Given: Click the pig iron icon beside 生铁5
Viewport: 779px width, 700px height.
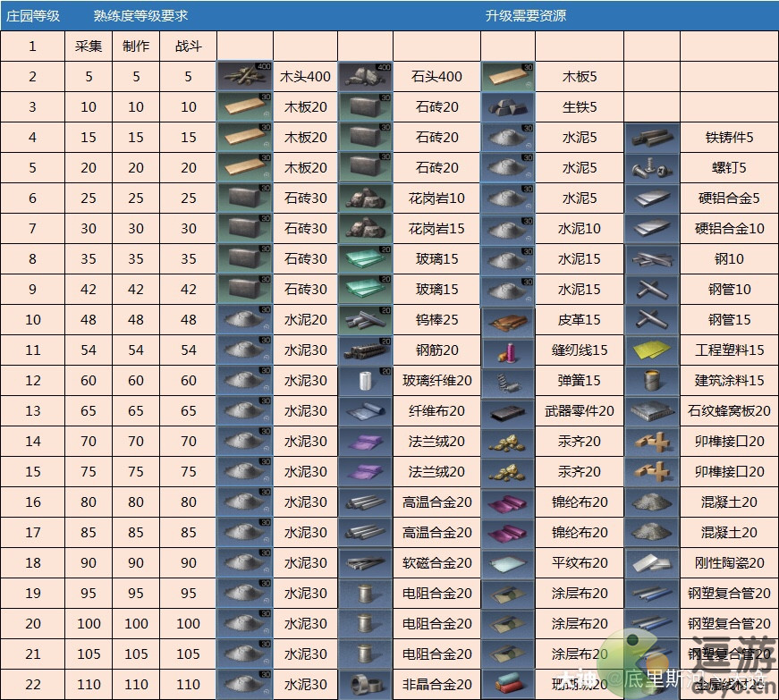Looking at the screenshot, I should coord(508,106).
